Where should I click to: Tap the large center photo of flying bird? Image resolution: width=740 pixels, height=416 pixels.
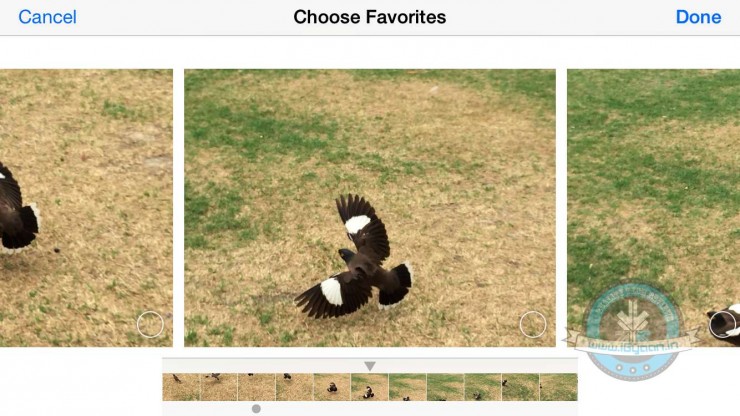pyautogui.click(x=370, y=208)
